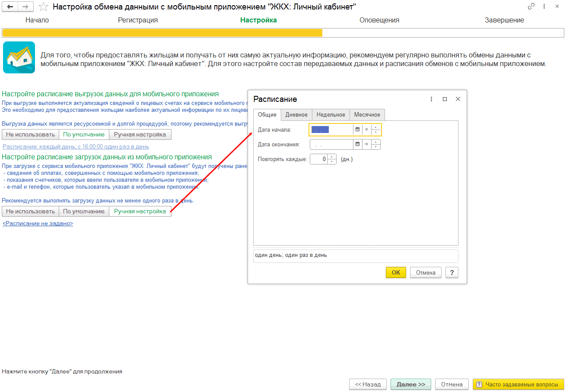
Task: Go back with the left arrow icon
Action: click(10, 6)
